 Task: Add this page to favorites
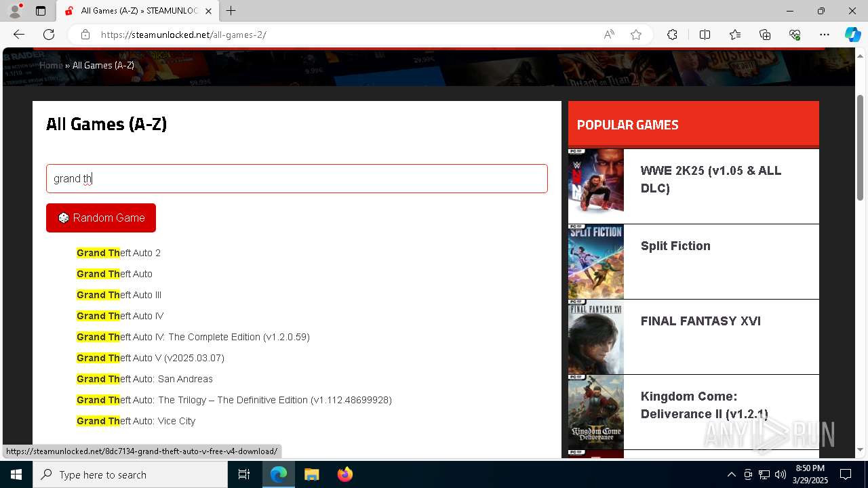636,35
